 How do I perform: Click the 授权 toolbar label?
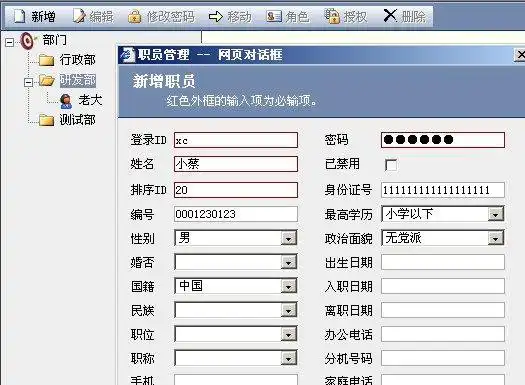(x=356, y=16)
